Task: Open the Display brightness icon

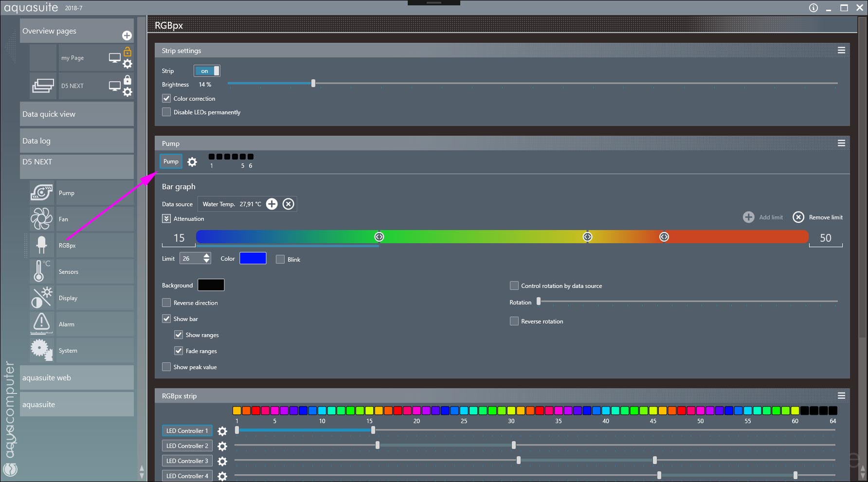Action: point(42,298)
